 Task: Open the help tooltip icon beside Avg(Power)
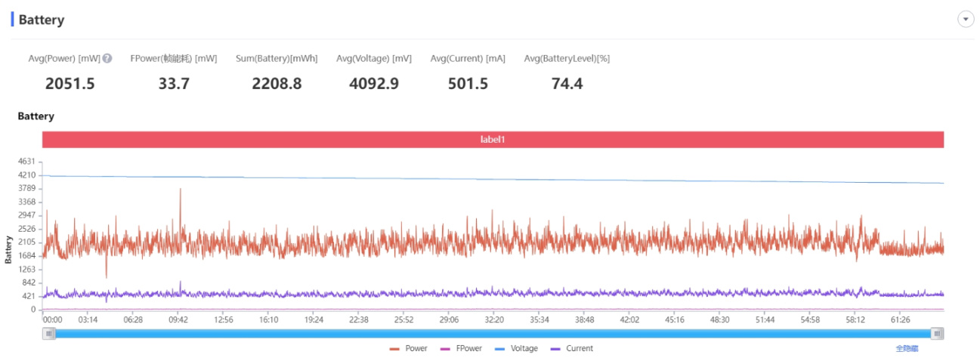pos(107,58)
